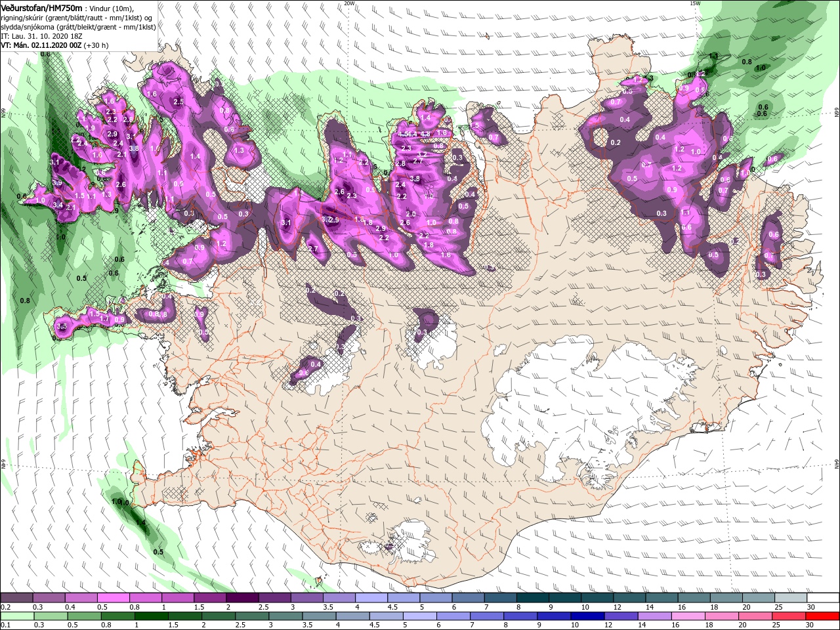Click the 'rigning/skúrir' description line
The width and height of the screenshot is (840, 630).
tap(77, 17)
